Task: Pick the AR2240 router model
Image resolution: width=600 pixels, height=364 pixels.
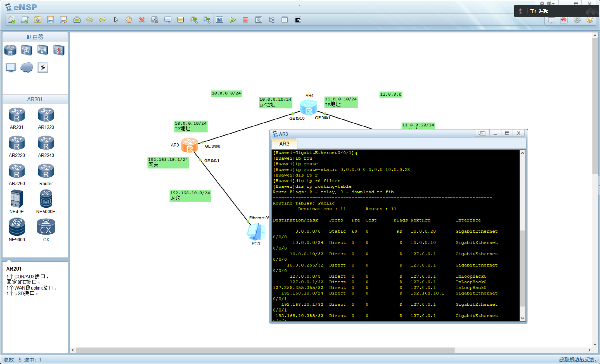Action: tap(46, 147)
